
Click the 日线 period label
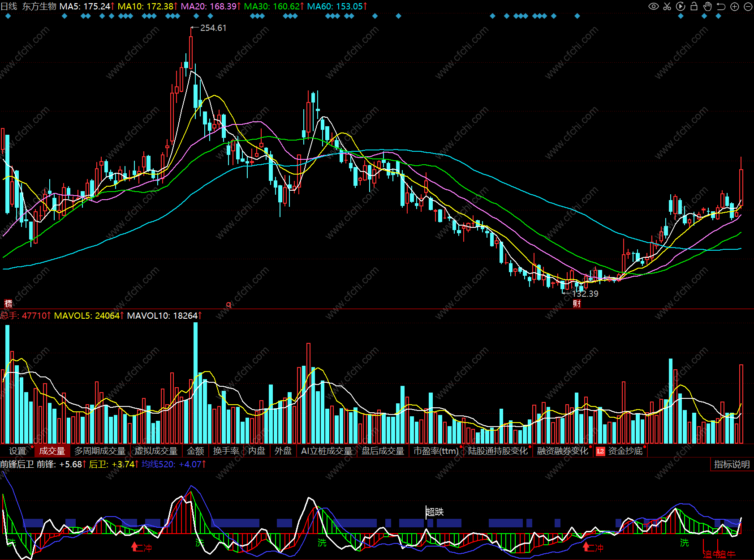click(9, 6)
